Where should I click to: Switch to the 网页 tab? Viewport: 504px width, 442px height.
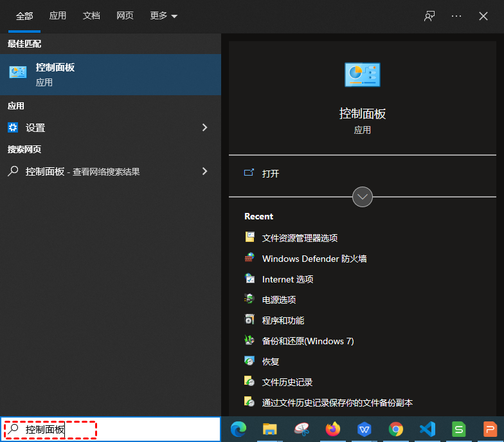pos(125,15)
